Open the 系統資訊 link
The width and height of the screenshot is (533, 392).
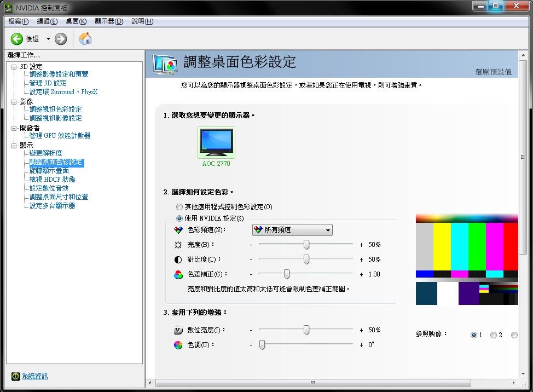[x=34, y=376]
